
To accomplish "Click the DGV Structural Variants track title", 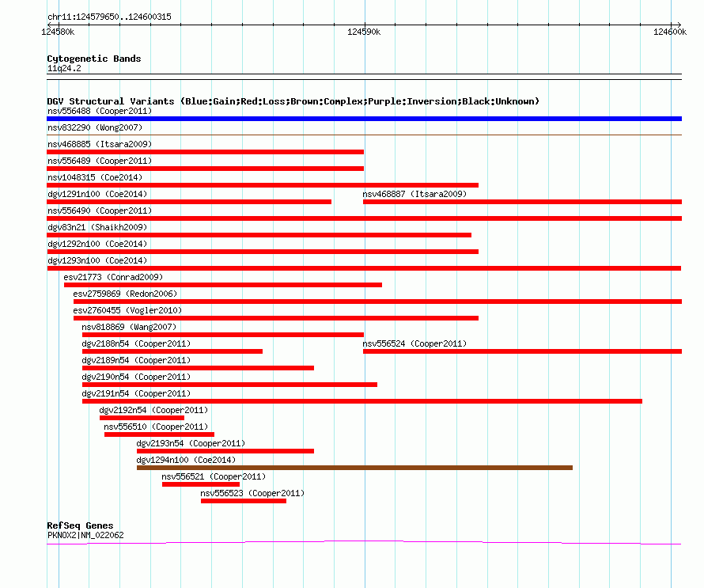I will (293, 101).
